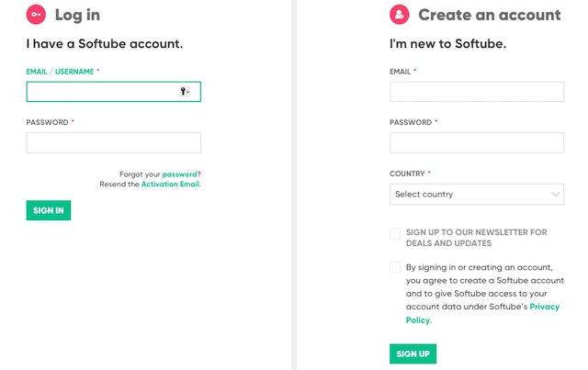Open the password manager key icon in username field

pyautogui.click(x=184, y=92)
